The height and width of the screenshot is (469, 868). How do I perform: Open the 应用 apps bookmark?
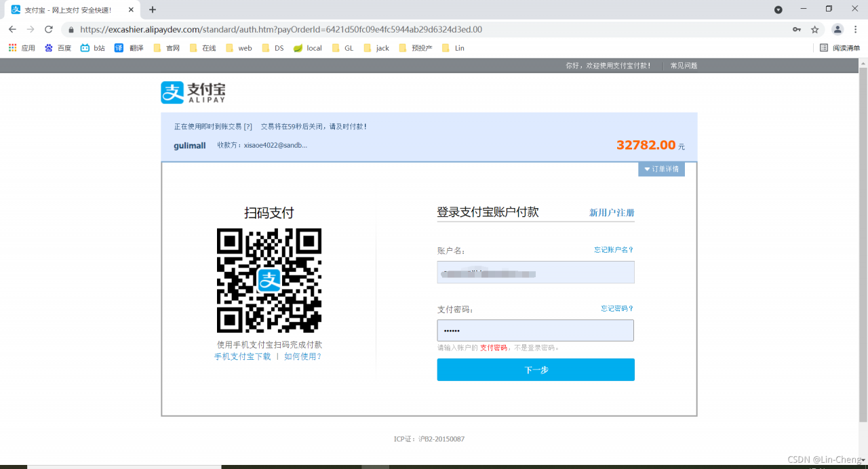point(22,48)
